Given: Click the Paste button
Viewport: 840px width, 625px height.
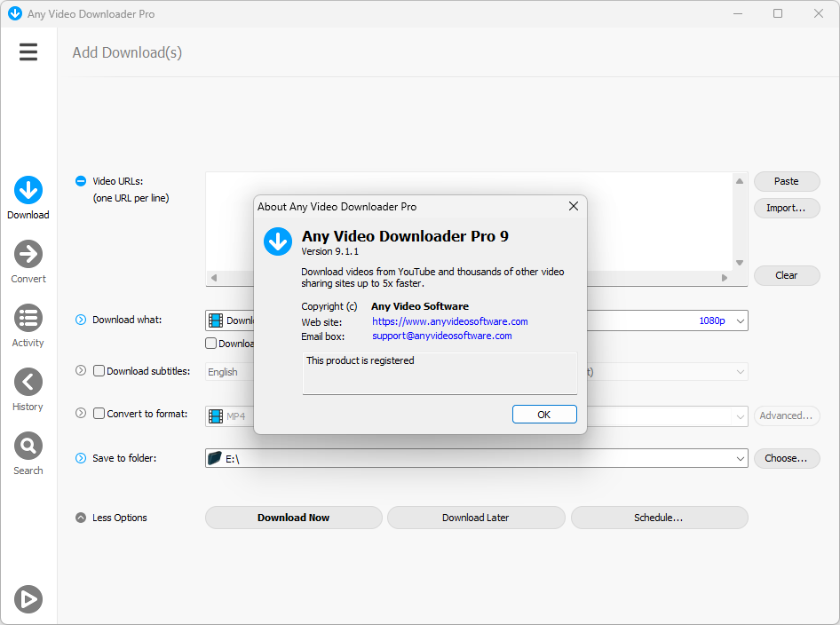Looking at the screenshot, I should click(787, 182).
